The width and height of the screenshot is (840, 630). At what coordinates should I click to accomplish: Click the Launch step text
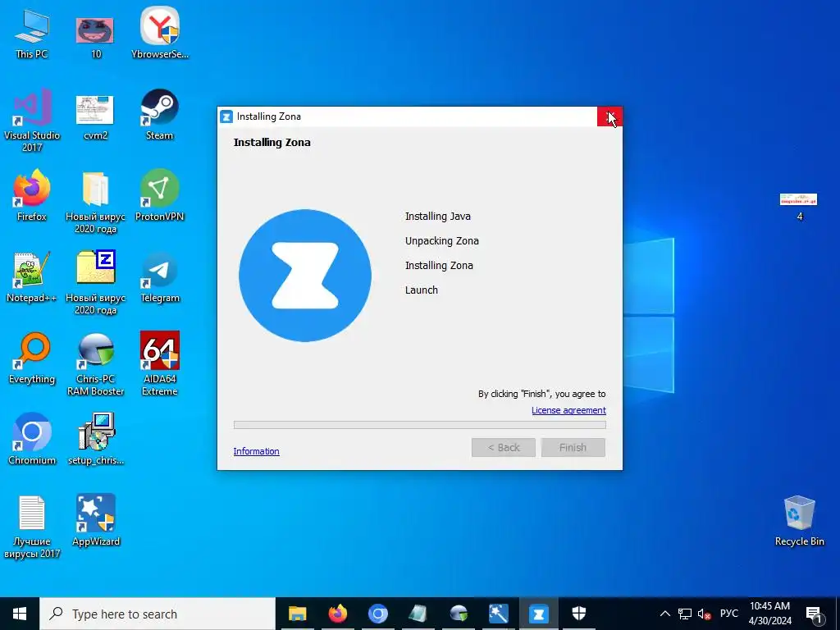pos(421,290)
